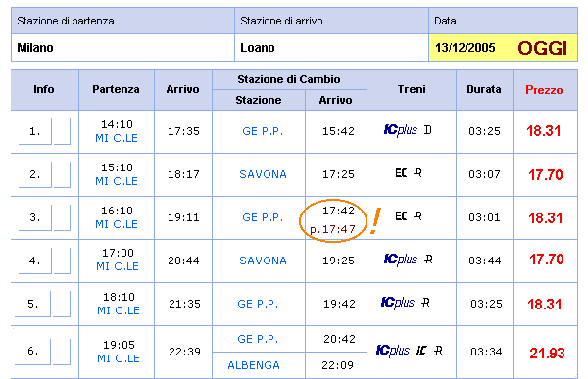588x379 pixels.
Task: Open the ALBENGA station link
Action: coord(254,365)
